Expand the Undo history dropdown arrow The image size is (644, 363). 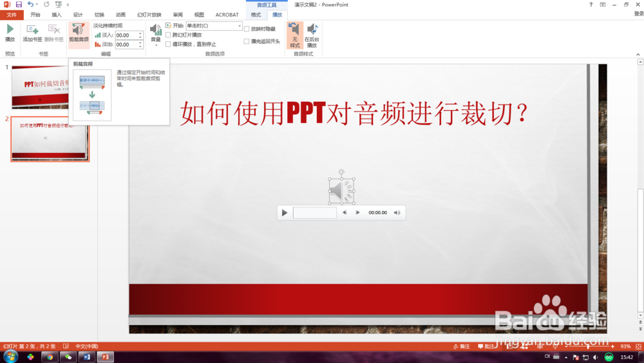click(x=37, y=5)
